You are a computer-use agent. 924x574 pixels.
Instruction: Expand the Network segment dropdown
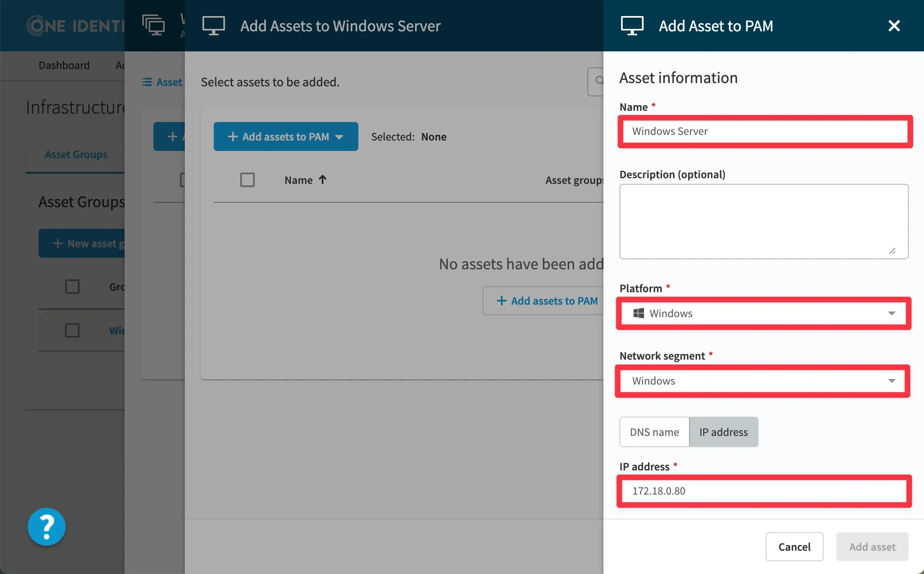pos(763,381)
